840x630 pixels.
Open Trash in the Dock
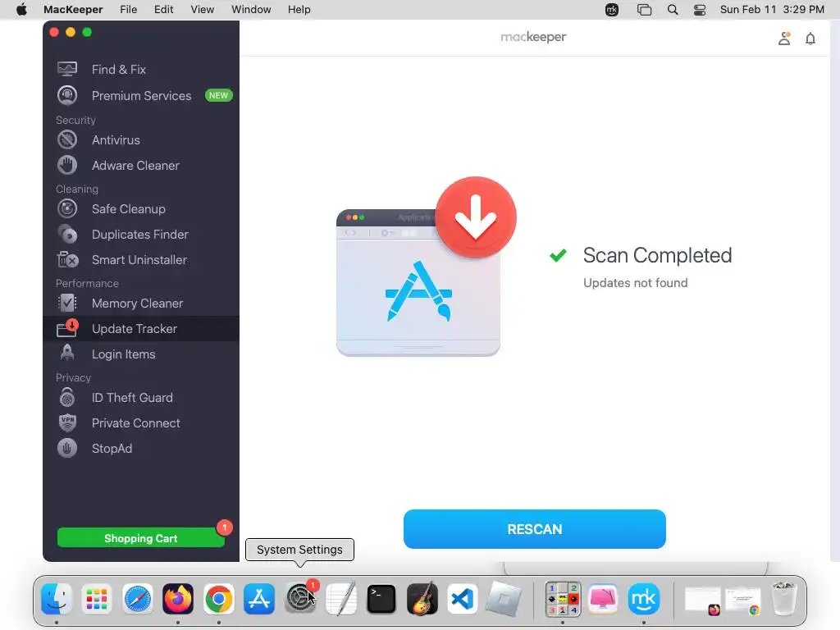[x=784, y=598]
